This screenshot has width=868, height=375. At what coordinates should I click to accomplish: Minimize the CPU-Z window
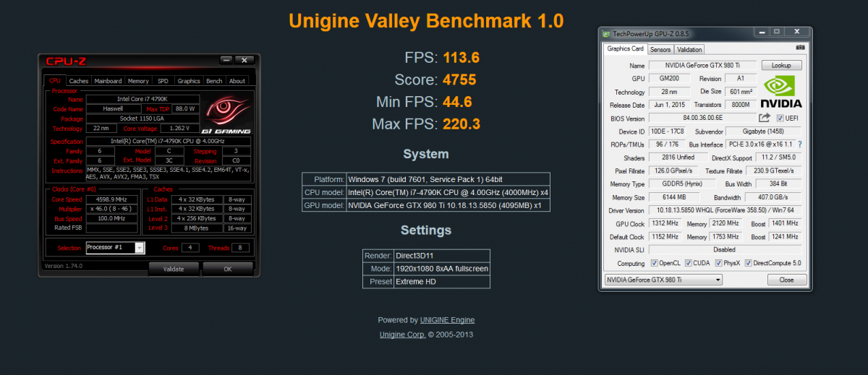226,60
